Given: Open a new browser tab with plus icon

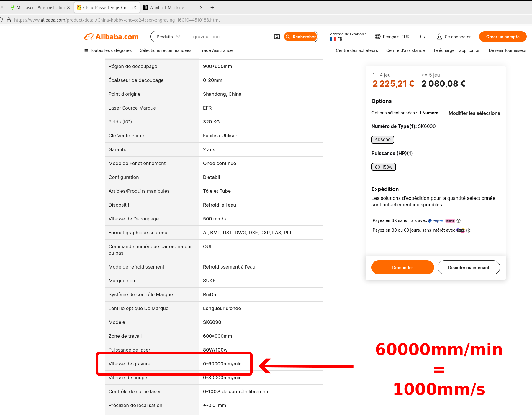Looking at the screenshot, I should coord(212,8).
